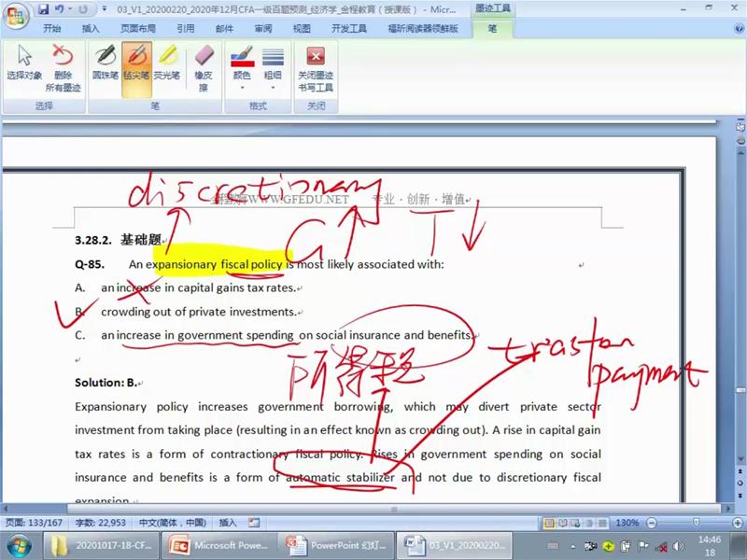Switch to full screen reading view

[563, 523]
